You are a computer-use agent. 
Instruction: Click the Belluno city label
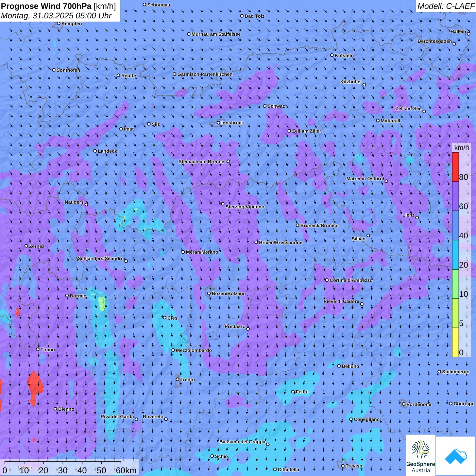click(350, 366)
